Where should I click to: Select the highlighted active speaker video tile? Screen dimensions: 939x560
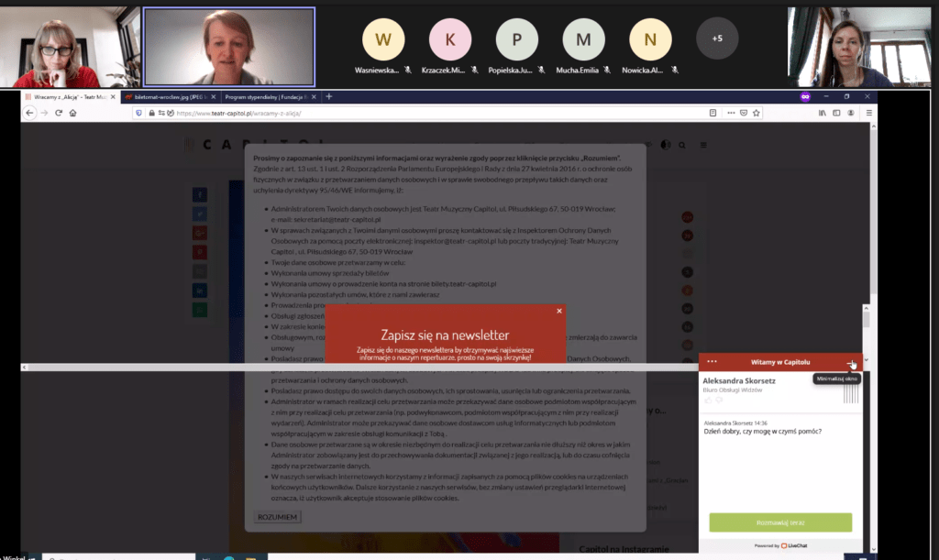point(229,47)
